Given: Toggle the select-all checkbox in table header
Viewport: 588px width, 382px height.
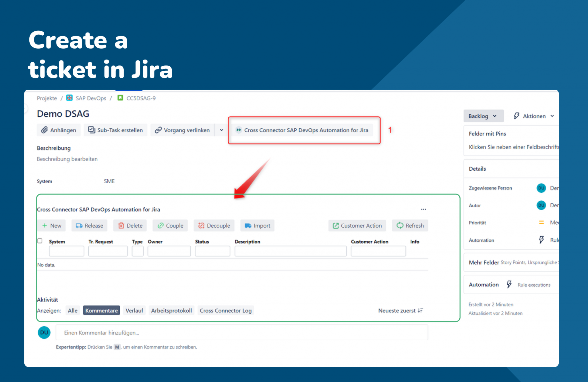Looking at the screenshot, I should (x=40, y=241).
